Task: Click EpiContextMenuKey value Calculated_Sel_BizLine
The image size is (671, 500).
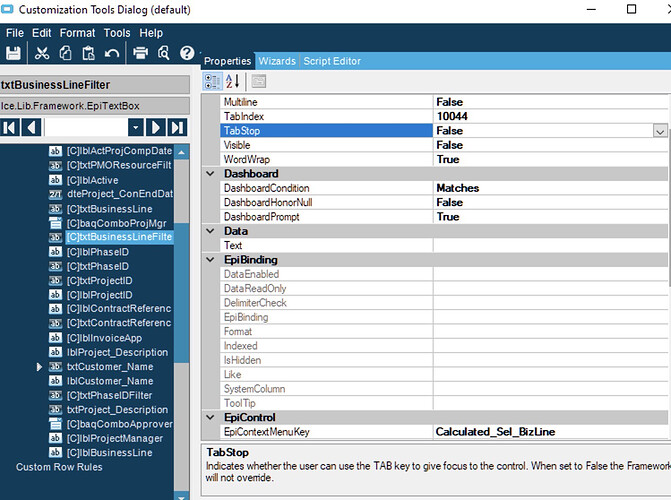Action: pyautogui.click(x=495, y=432)
